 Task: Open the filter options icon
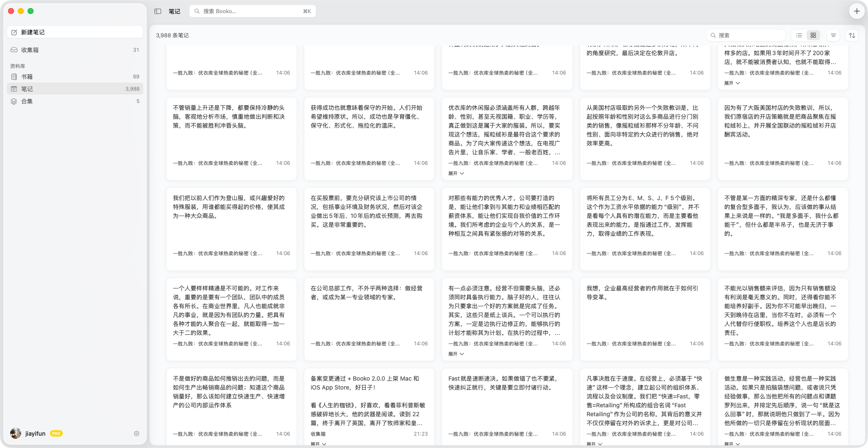[833, 35]
